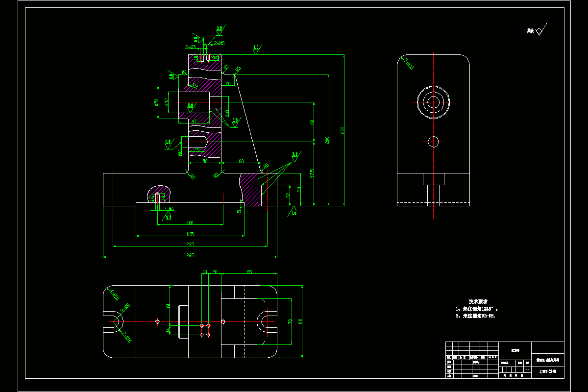The image size is (588, 392).
Task: Click the 100 dimension text
Action: point(190,222)
